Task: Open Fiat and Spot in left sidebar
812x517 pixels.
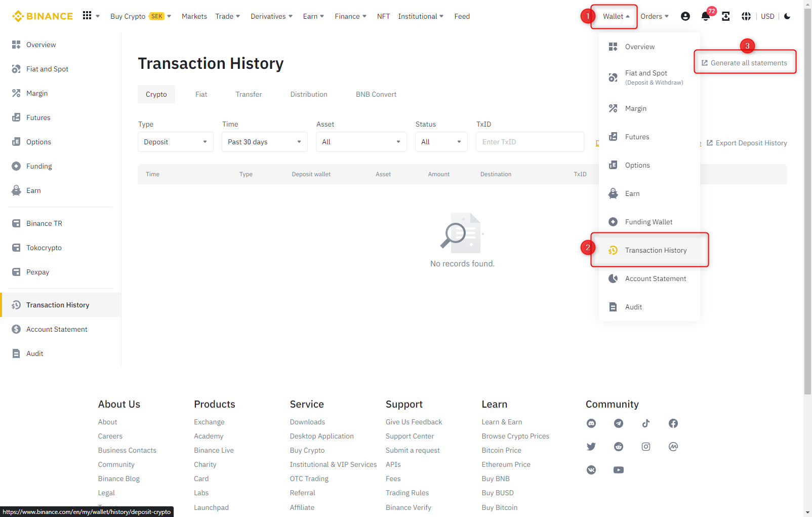Action: [61, 69]
